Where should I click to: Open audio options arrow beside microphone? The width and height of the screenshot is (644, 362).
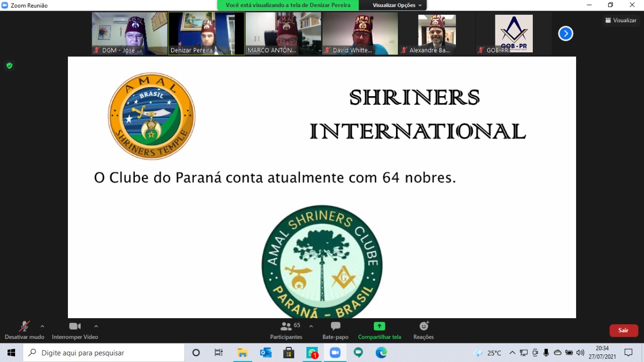[x=42, y=326]
